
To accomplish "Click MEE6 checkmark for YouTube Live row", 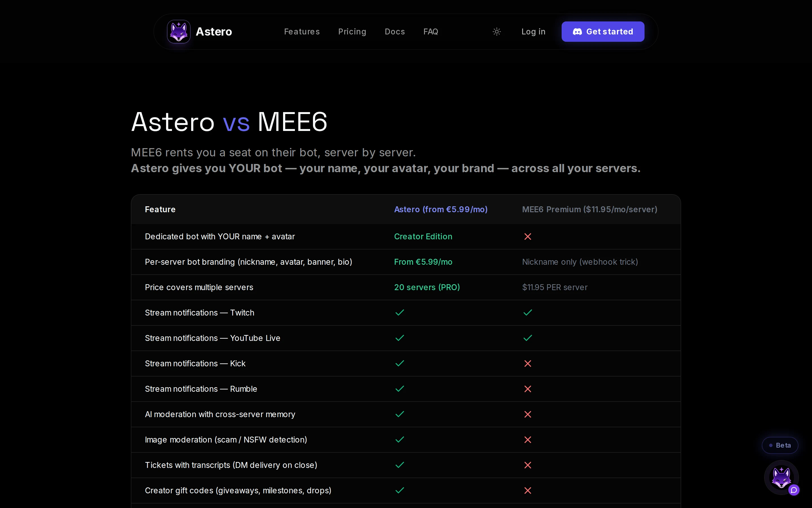I will (x=528, y=338).
